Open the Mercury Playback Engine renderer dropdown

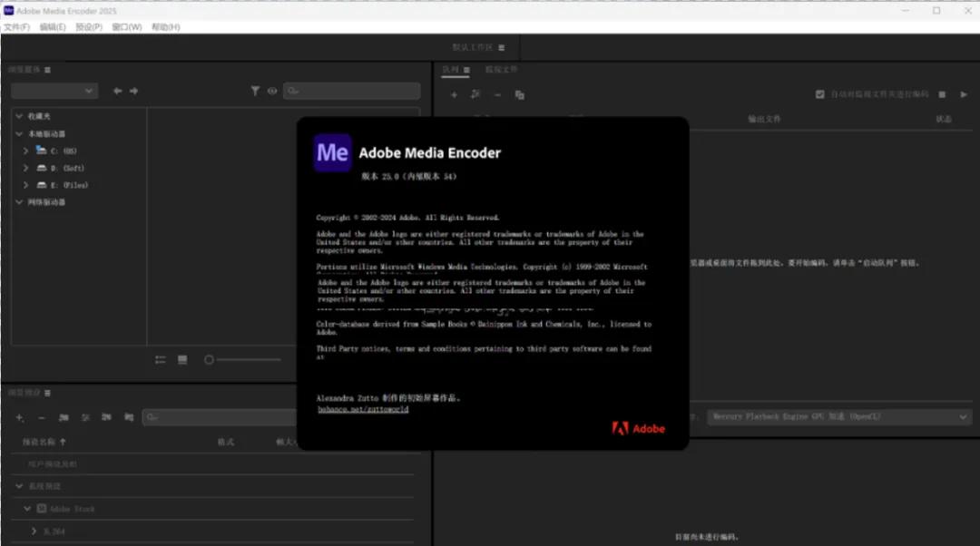[839, 416]
